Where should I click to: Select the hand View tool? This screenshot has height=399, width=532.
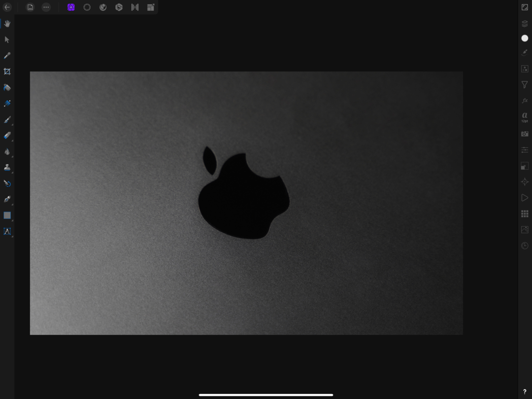7,24
